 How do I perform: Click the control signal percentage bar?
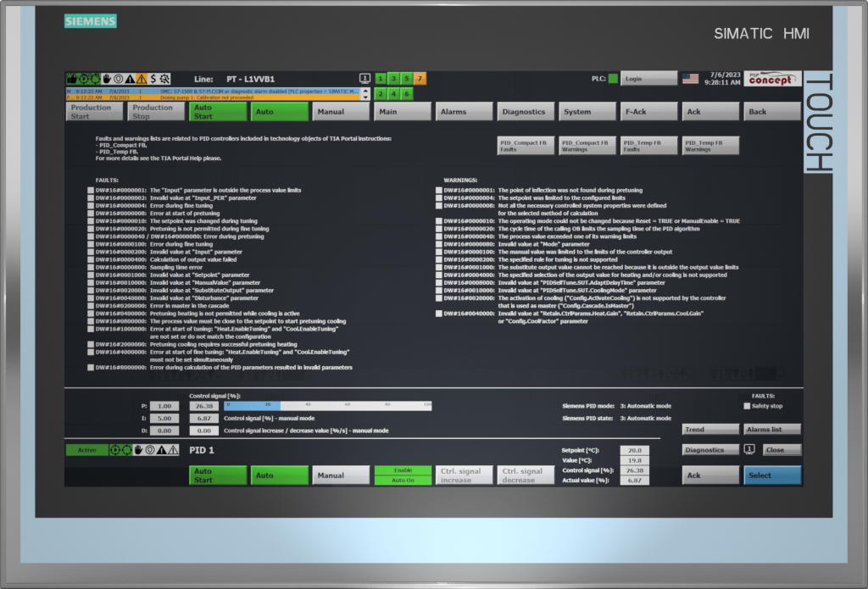328,406
